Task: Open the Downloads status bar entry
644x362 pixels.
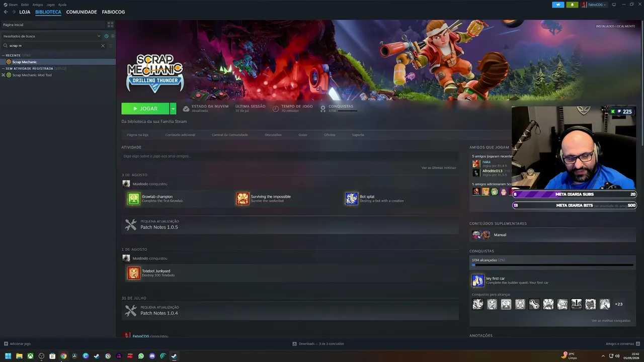Action: [x=318, y=344]
